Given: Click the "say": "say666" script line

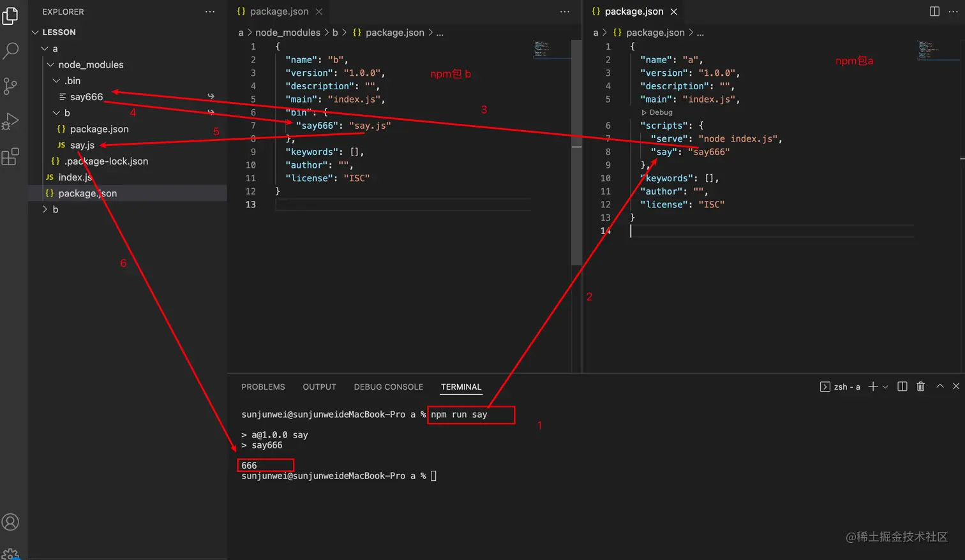Looking at the screenshot, I should 690,152.
